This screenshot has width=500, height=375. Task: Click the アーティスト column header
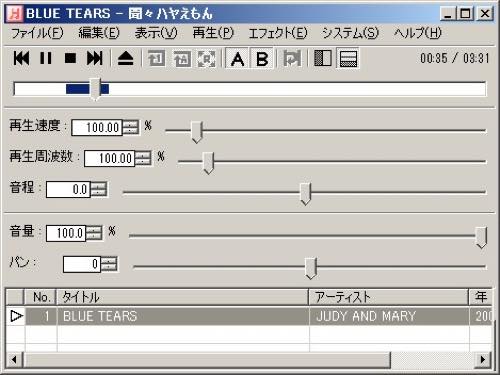(389, 297)
